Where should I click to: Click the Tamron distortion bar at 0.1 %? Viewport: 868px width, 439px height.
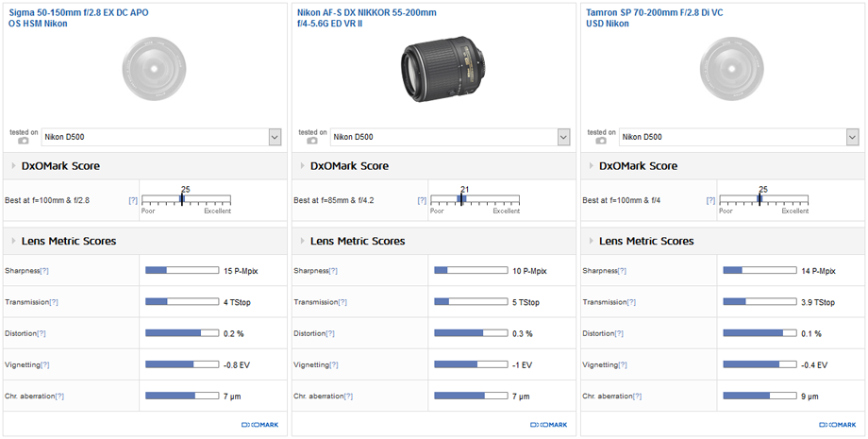click(x=760, y=333)
